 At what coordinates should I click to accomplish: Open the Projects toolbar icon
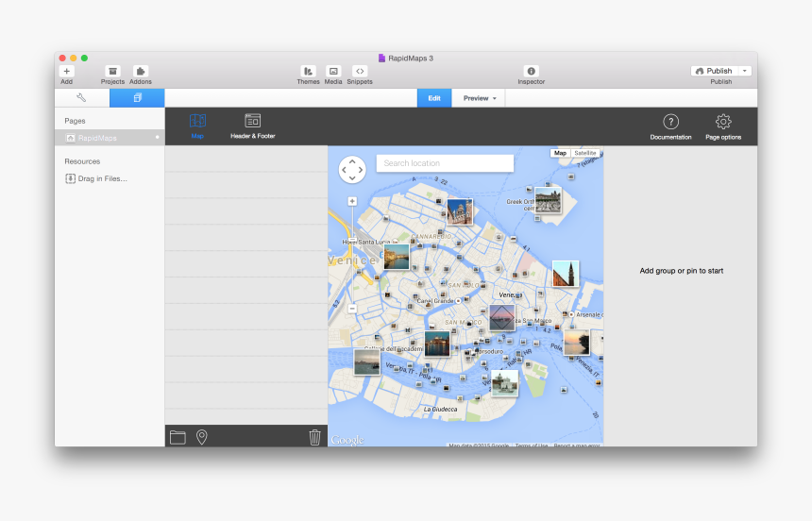tap(112, 71)
